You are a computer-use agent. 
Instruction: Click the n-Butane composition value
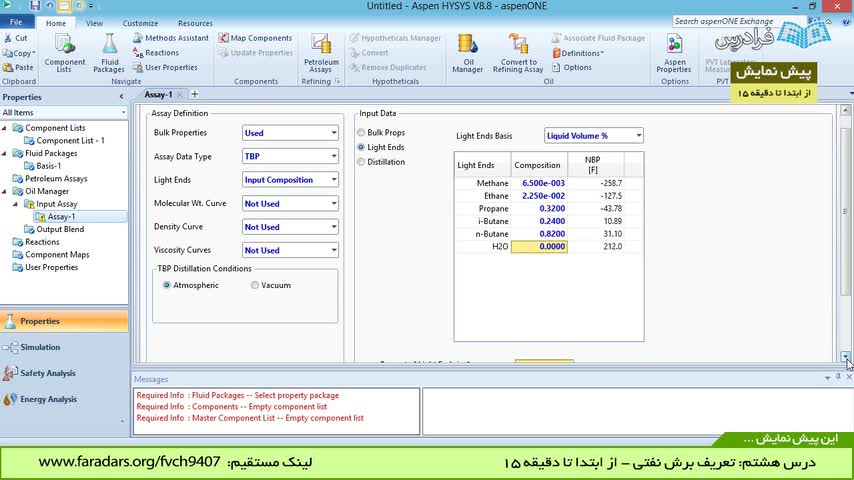[x=539, y=234]
